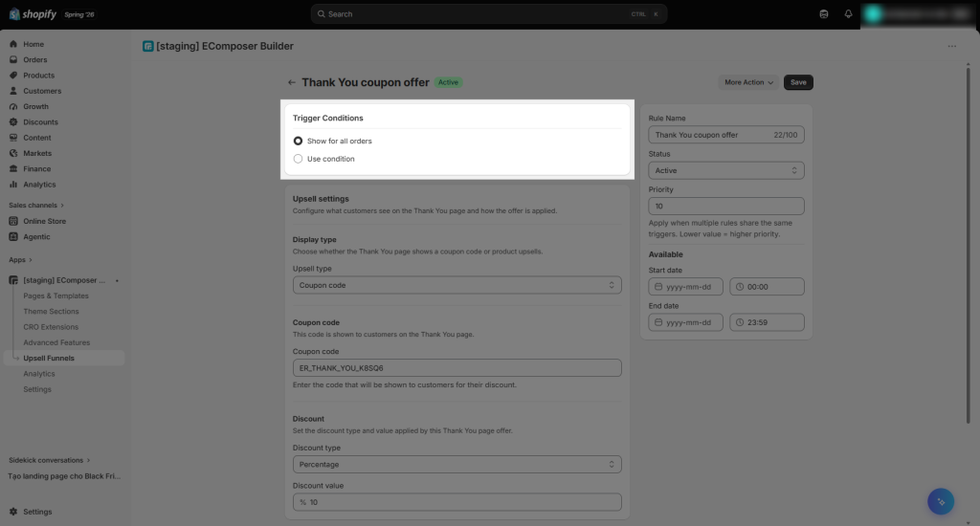Click the Online Store icon
The height and width of the screenshot is (526, 980).
13,221
